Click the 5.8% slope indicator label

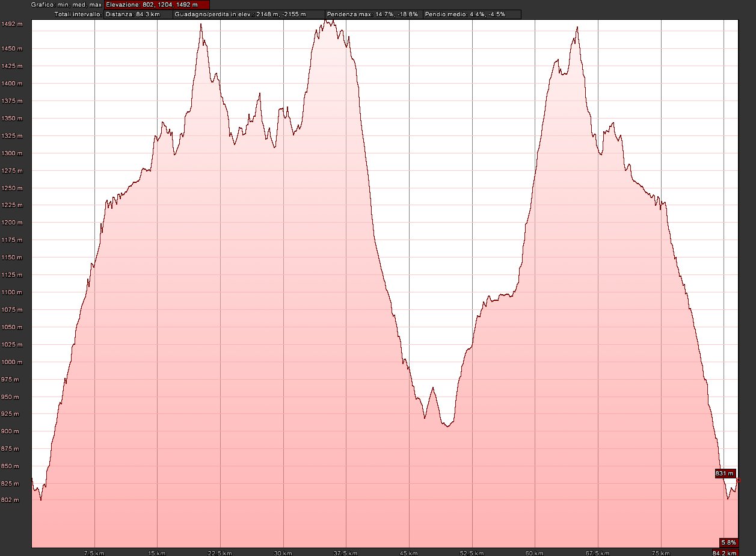pos(728,542)
